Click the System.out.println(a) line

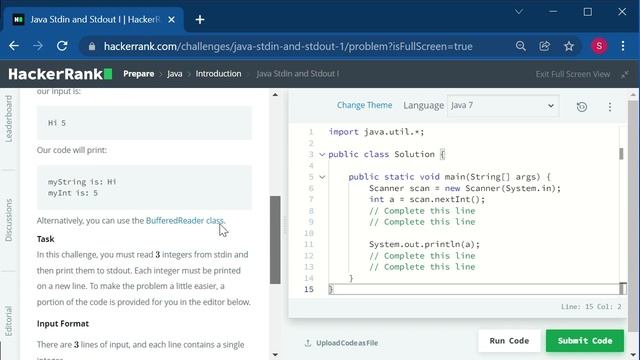(424, 244)
